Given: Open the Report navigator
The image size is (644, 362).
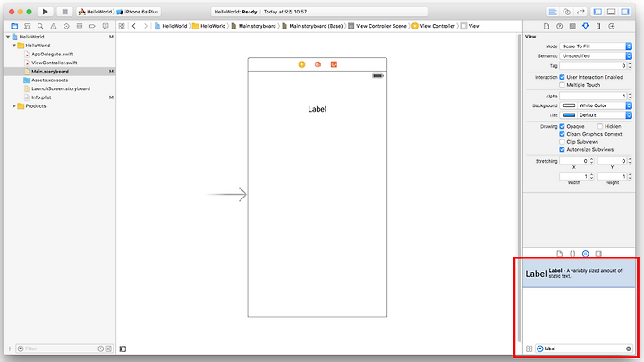Looking at the screenshot, I should 106,26.
